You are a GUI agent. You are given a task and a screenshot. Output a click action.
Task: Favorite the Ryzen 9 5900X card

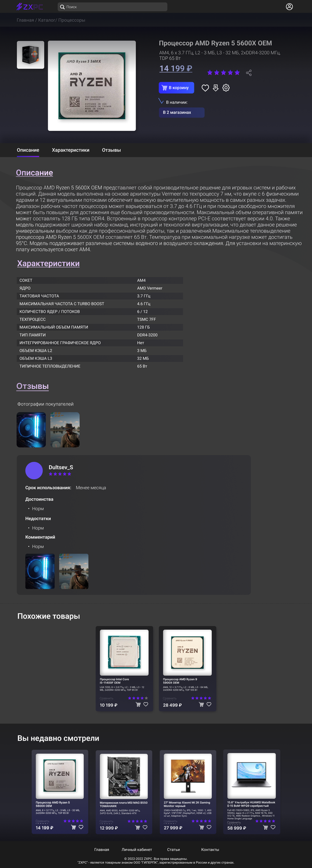pos(209,704)
